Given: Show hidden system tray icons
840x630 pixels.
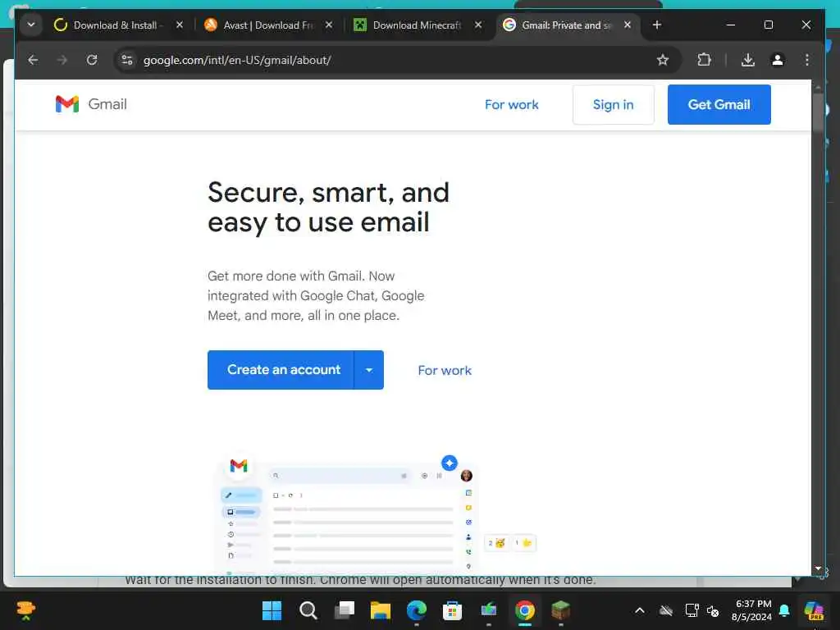Looking at the screenshot, I should point(640,610).
